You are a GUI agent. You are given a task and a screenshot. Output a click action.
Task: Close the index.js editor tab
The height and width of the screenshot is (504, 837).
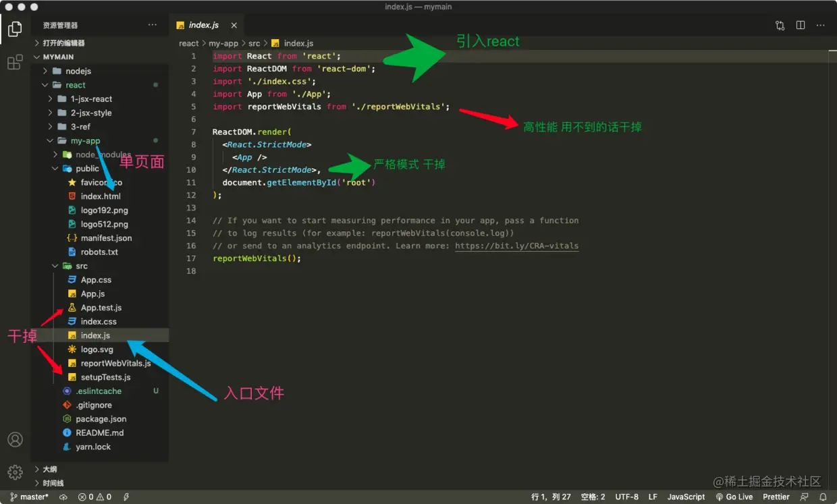(234, 25)
